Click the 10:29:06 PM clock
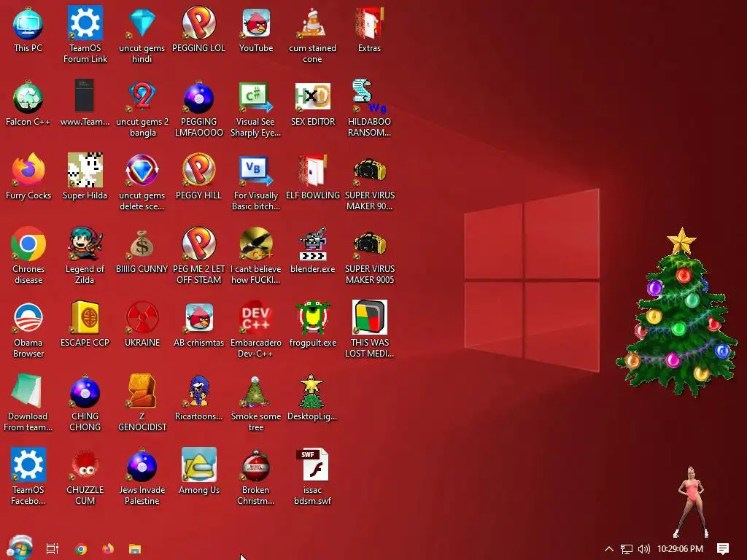The width and height of the screenshot is (747, 560). (x=681, y=549)
